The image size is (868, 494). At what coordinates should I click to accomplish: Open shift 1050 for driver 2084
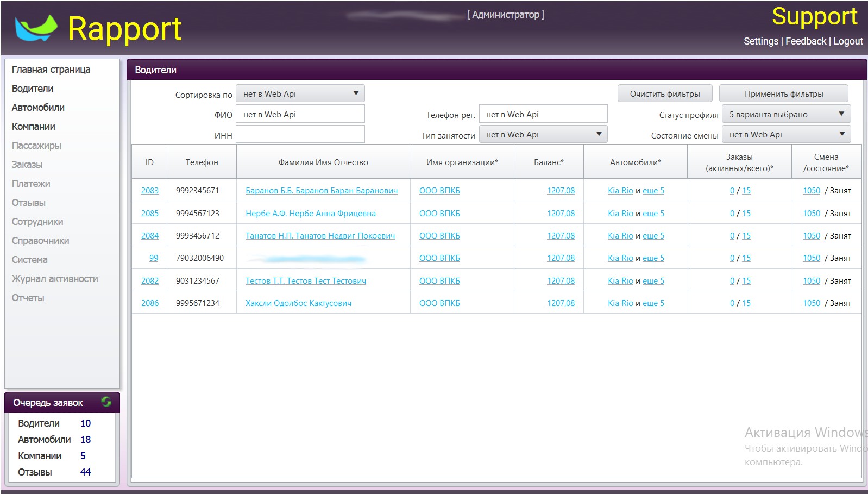(x=812, y=236)
